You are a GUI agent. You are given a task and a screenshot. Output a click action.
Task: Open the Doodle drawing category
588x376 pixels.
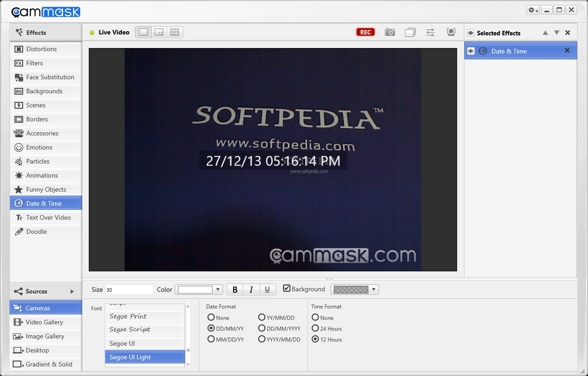point(46,231)
